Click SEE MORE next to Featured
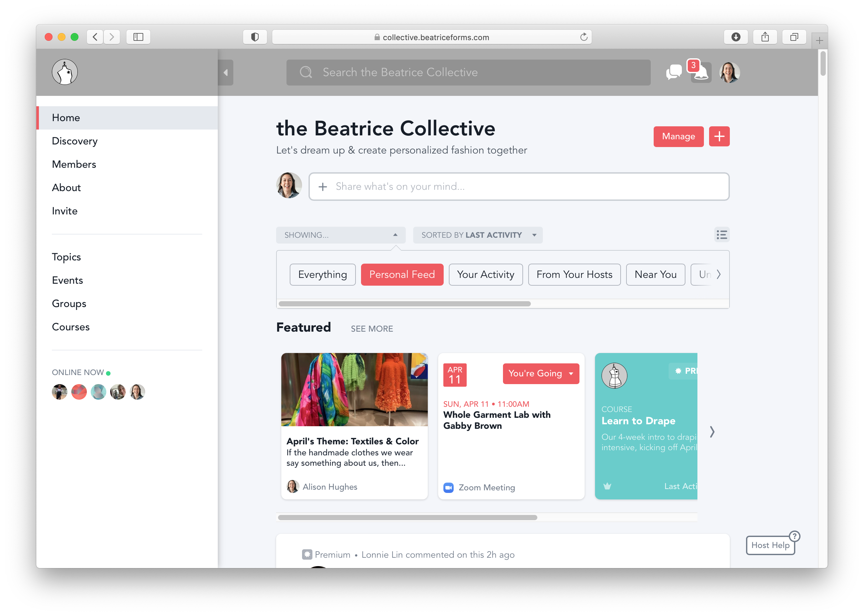Image resolution: width=864 pixels, height=616 pixels. point(371,329)
